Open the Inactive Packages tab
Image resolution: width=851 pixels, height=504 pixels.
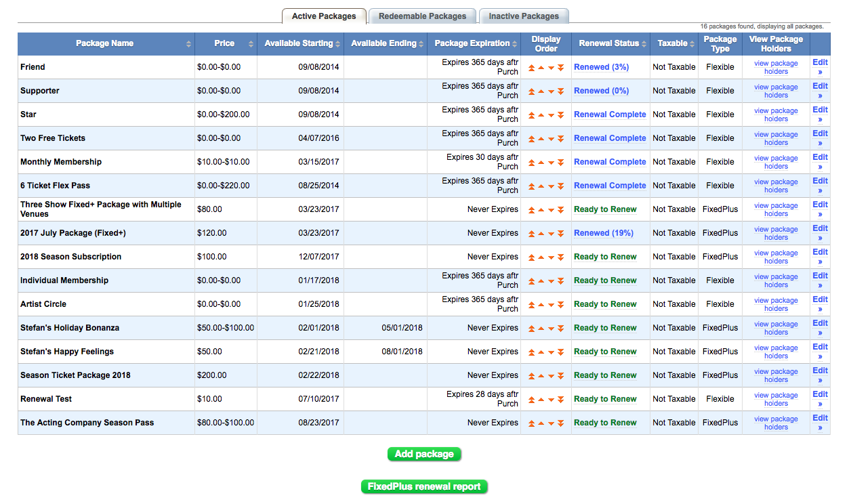(x=524, y=15)
